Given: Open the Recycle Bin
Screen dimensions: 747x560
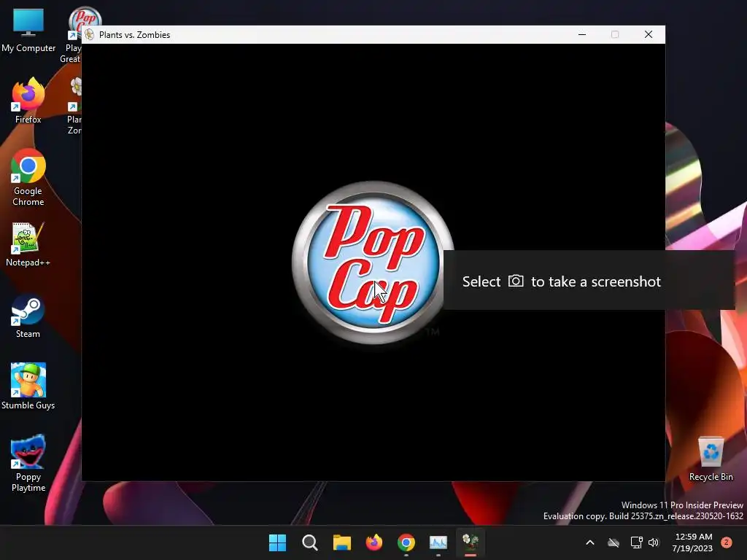Looking at the screenshot, I should (711, 459).
